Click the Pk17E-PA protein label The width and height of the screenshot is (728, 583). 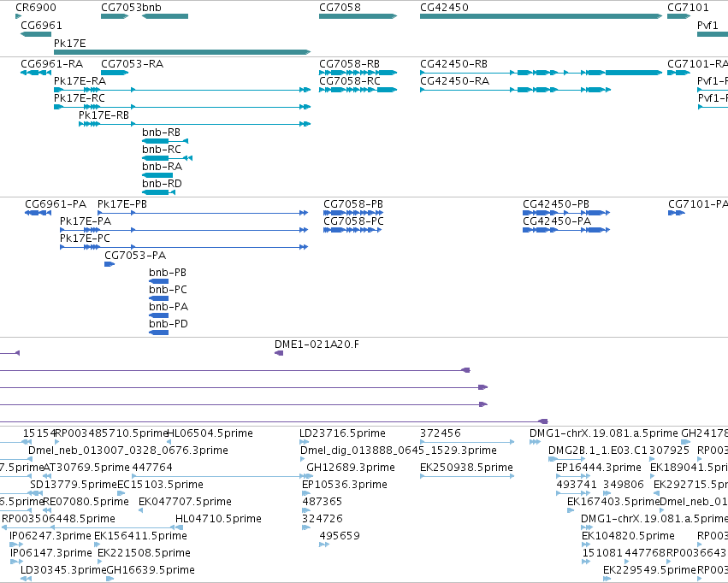tap(86, 221)
